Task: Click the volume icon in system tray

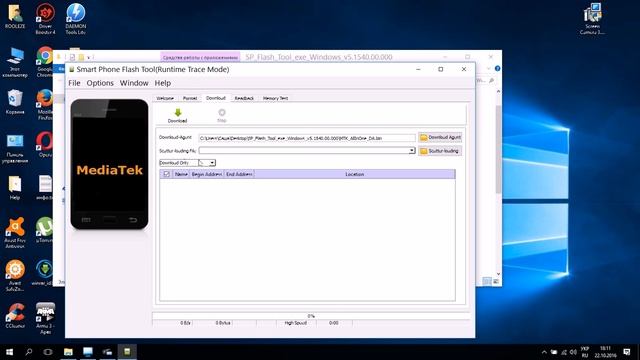Action: [x=573, y=352]
